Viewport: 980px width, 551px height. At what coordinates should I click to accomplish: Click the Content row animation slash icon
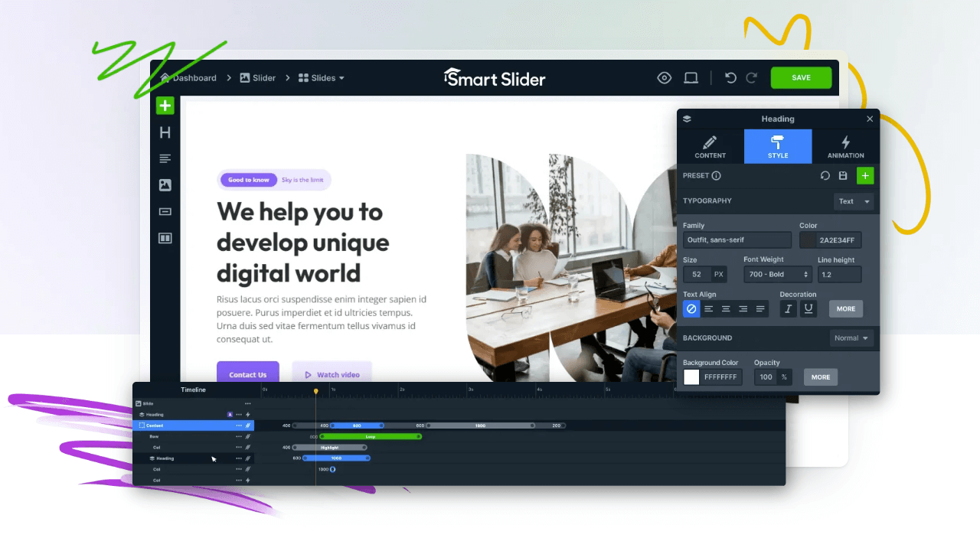[248, 425]
